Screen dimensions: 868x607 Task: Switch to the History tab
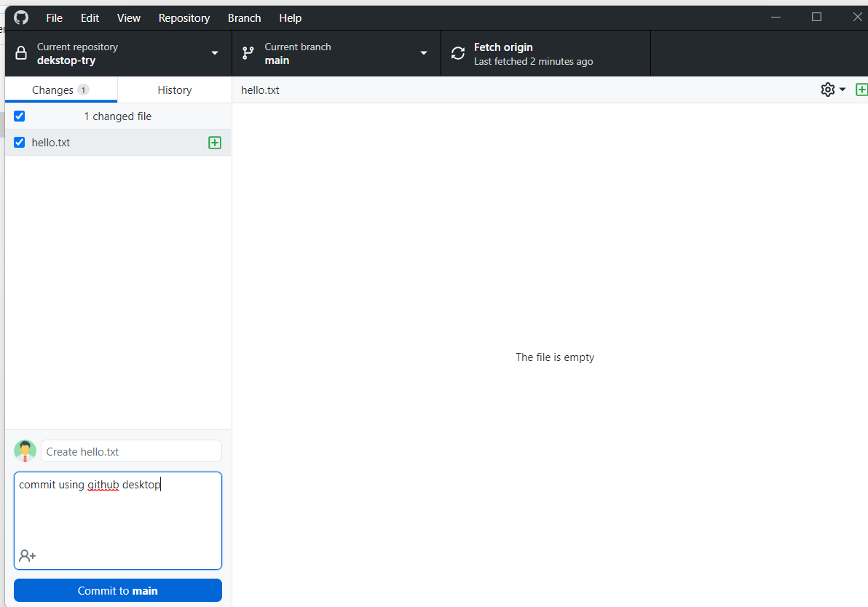[174, 90]
